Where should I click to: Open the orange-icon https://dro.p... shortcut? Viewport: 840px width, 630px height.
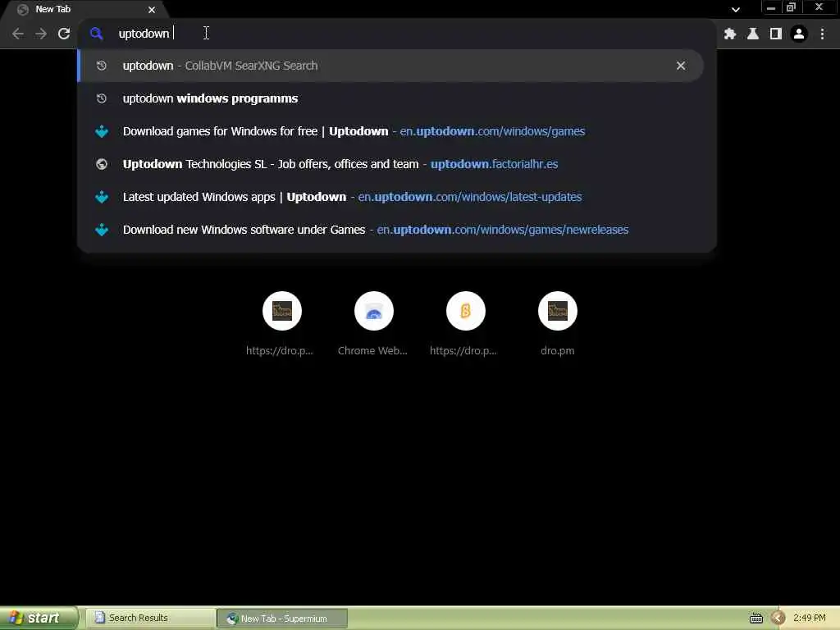[466, 323]
